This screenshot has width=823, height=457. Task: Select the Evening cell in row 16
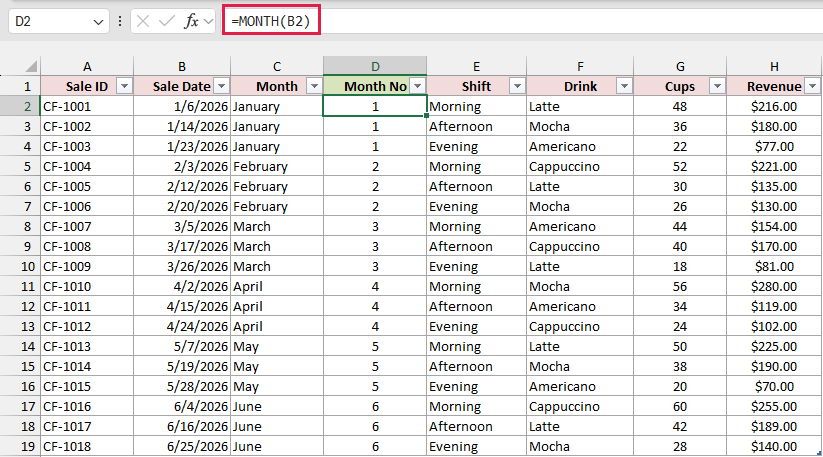476,387
